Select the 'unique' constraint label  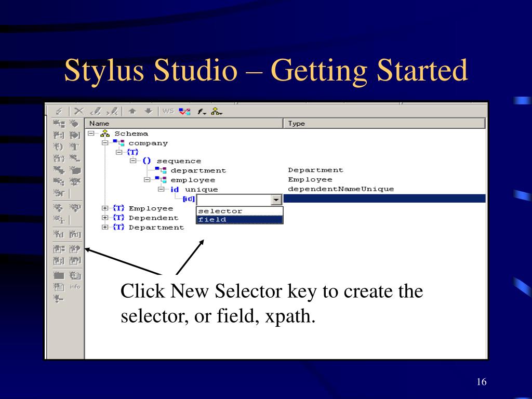[x=201, y=189]
